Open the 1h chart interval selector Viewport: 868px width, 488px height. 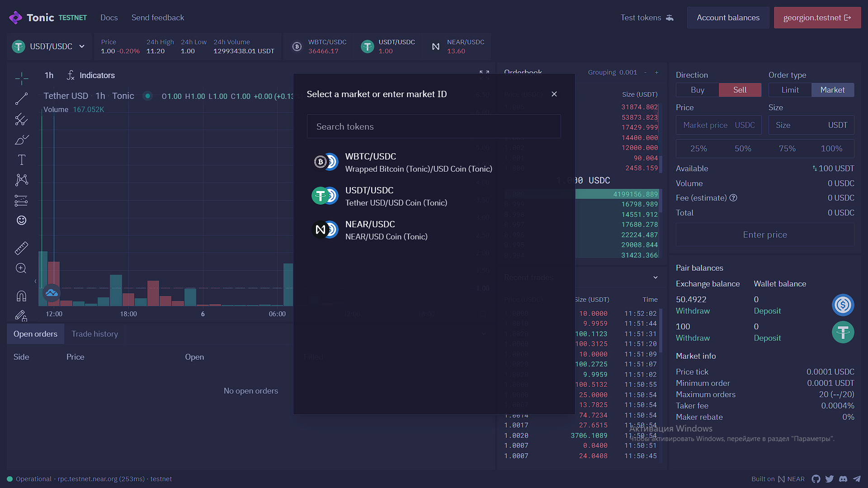tap(49, 75)
